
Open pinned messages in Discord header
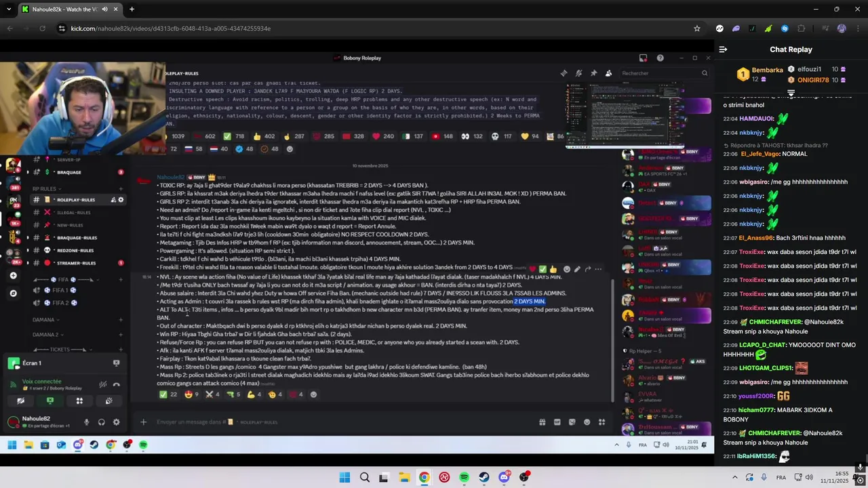coord(593,73)
